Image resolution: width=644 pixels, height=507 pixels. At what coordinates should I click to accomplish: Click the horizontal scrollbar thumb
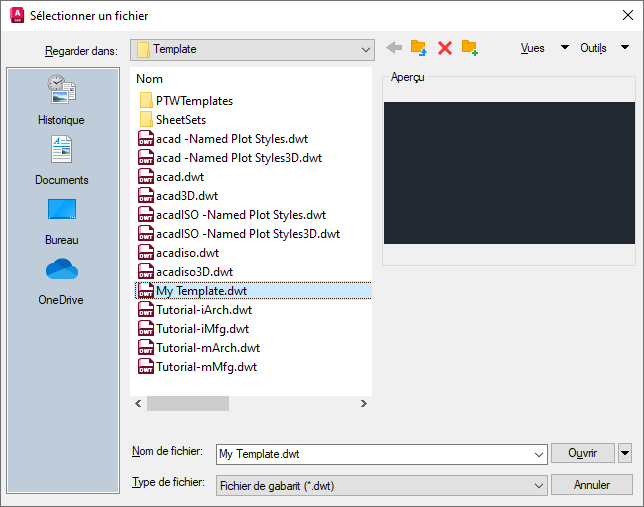[x=188, y=403]
